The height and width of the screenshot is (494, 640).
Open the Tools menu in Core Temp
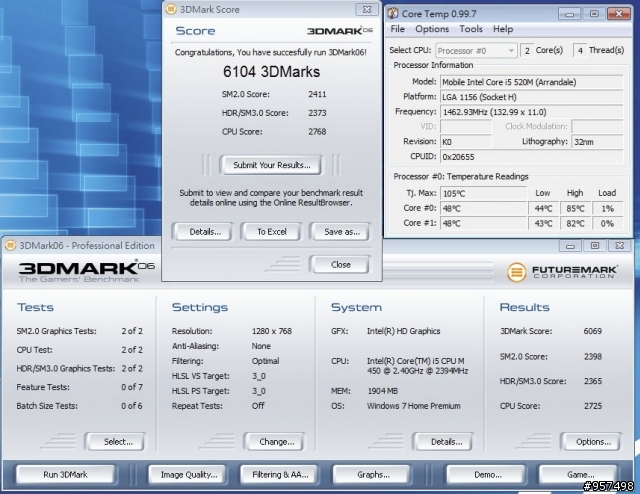click(471, 29)
